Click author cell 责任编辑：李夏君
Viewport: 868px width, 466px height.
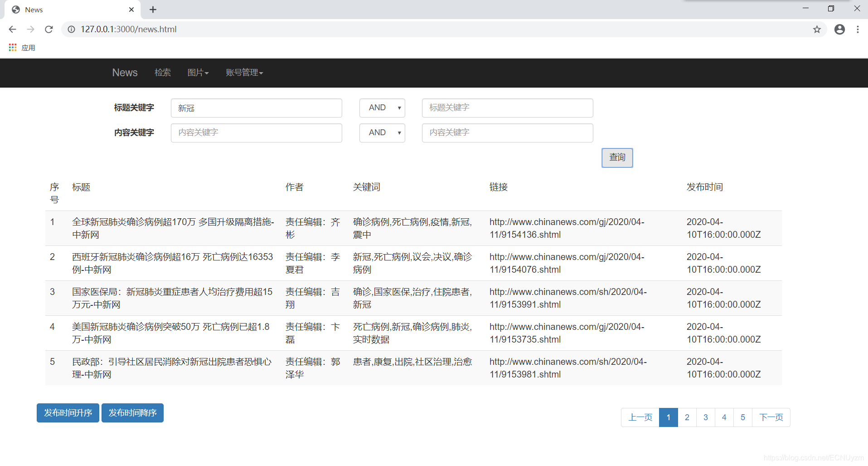(313, 263)
